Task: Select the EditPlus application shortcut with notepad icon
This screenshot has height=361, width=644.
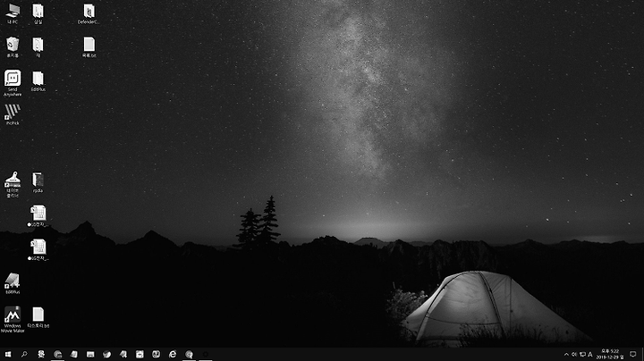Action: (13, 283)
